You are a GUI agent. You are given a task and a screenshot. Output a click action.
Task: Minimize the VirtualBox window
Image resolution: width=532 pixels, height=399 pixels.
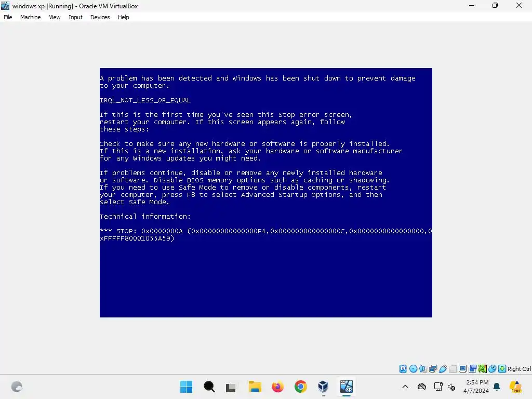[x=472, y=5]
